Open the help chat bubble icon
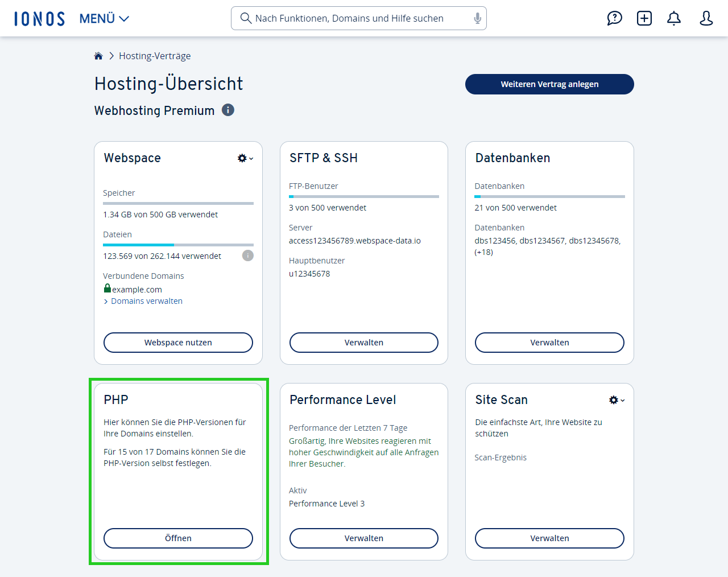The height and width of the screenshot is (577, 728). pos(614,18)
